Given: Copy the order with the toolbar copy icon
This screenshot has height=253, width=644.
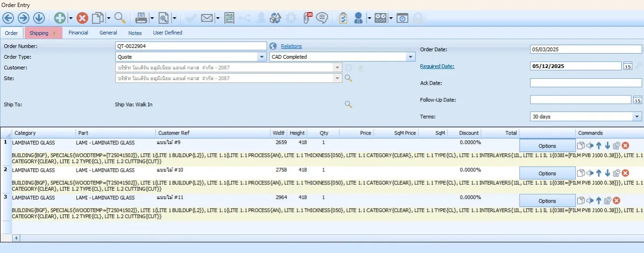Looking at the screenshot, I should (98, 18).
